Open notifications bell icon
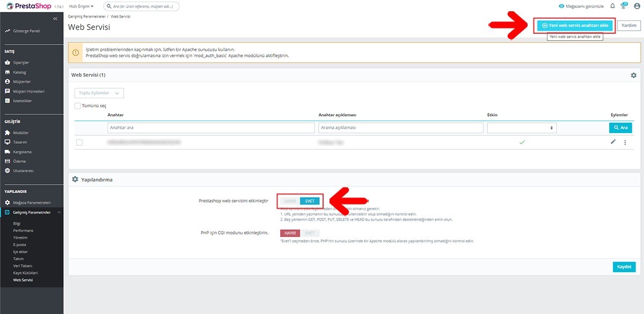Image resolution: width=644 pixels, height=314 pixels. [612, 6]
